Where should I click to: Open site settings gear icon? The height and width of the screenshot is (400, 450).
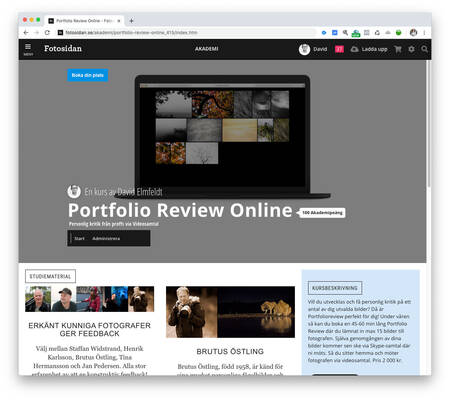411,49
